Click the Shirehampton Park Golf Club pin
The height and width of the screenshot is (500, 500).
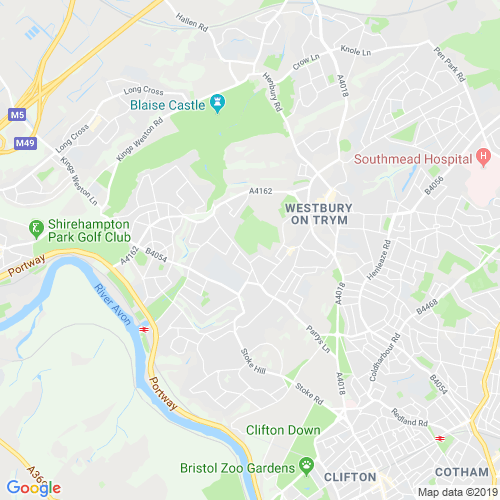pyautogui.click(x=36, y=229)
